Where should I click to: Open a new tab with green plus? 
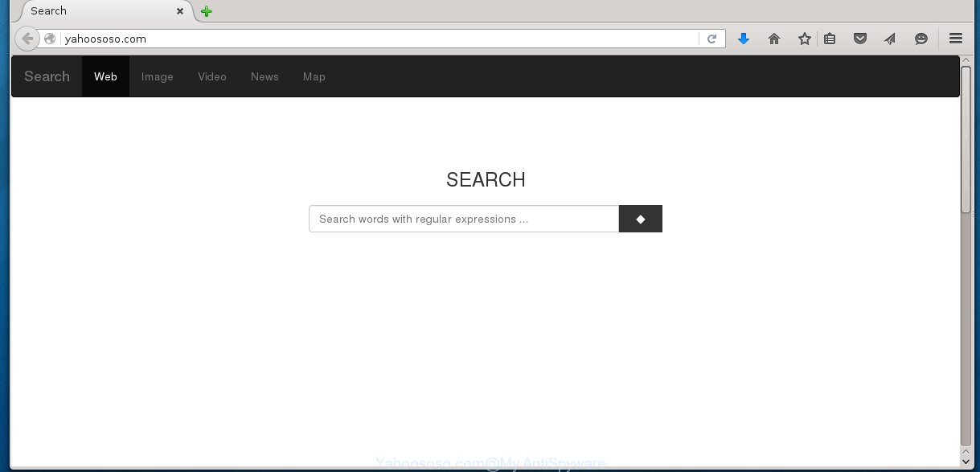[x=207, y=11]
